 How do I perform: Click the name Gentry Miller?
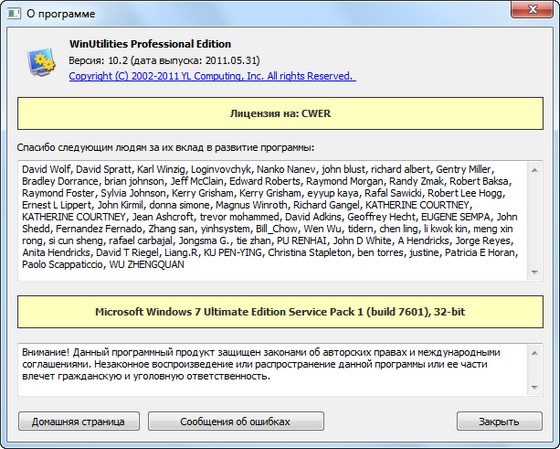coord(464,169)
